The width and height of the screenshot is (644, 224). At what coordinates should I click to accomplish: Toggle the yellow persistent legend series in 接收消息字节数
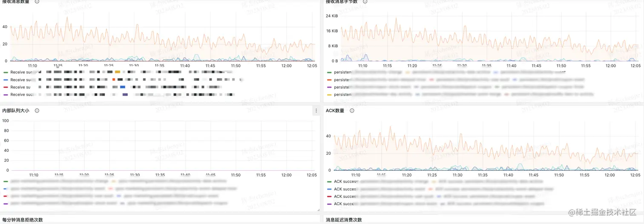tap(340, 94)
